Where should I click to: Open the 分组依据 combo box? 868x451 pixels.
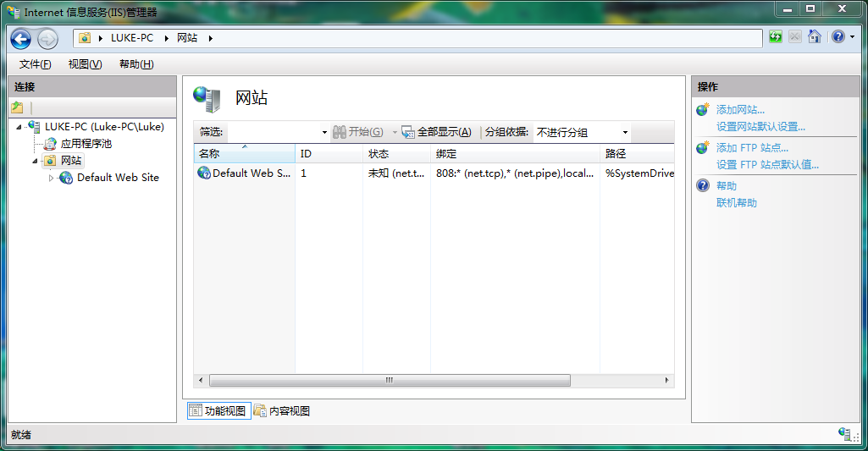point(582,132)
